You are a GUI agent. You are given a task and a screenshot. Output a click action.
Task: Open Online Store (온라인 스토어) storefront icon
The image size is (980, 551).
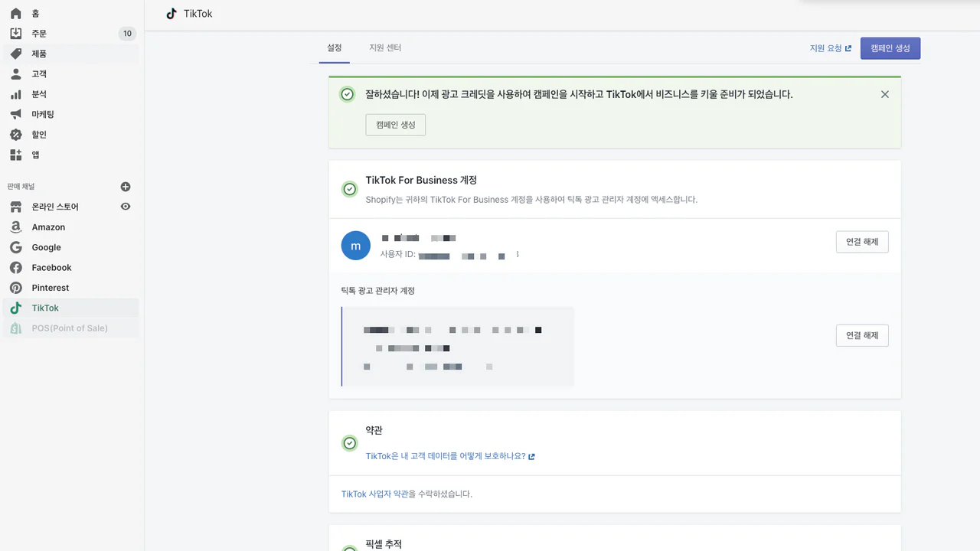(x=16, y=207)
